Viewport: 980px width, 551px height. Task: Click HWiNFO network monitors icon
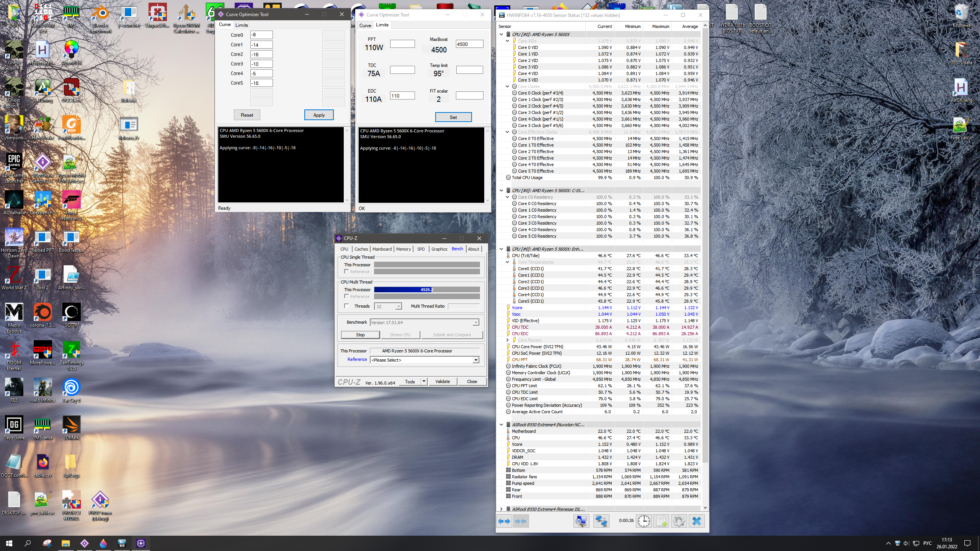(x=601, y=521)
